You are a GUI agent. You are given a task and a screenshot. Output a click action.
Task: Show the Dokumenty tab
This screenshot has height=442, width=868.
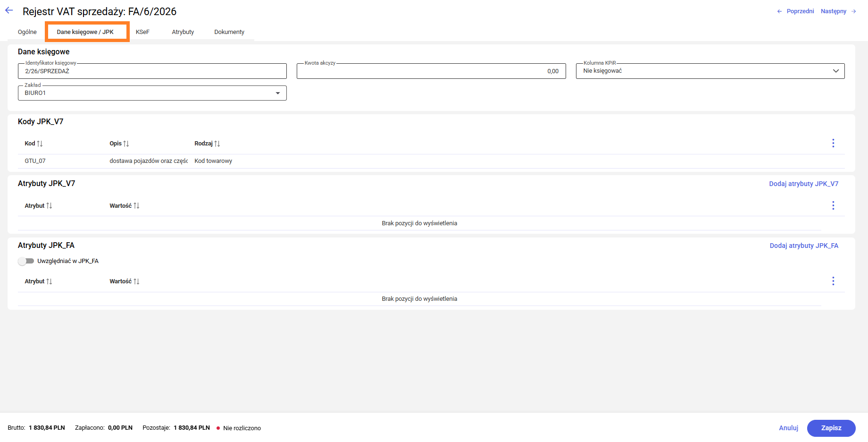click(229, 32)
